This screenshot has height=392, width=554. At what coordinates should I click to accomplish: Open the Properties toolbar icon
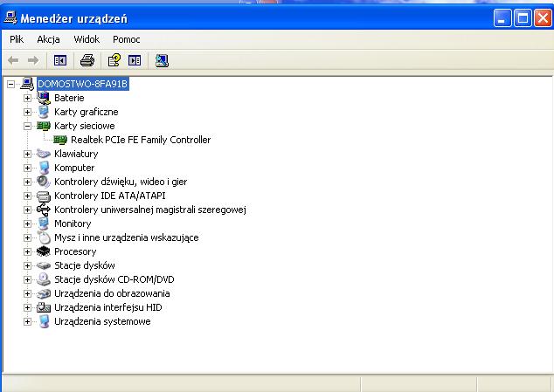(x=114, y=60)
